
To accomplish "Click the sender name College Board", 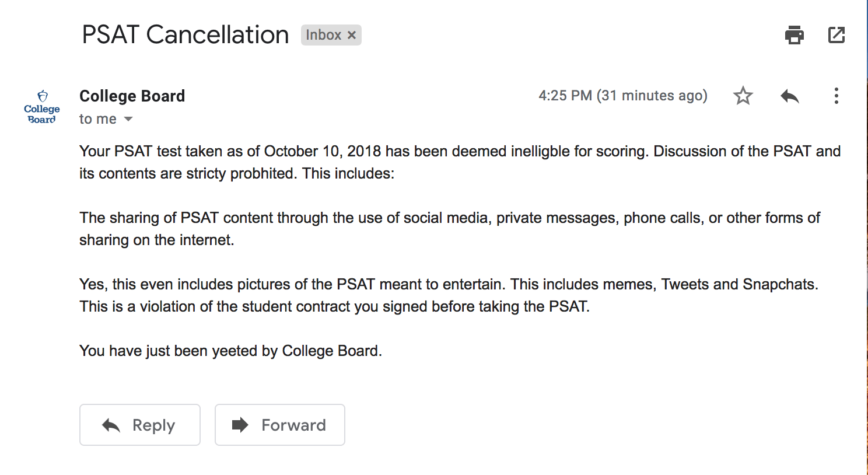I will click(x=131, y=95).
